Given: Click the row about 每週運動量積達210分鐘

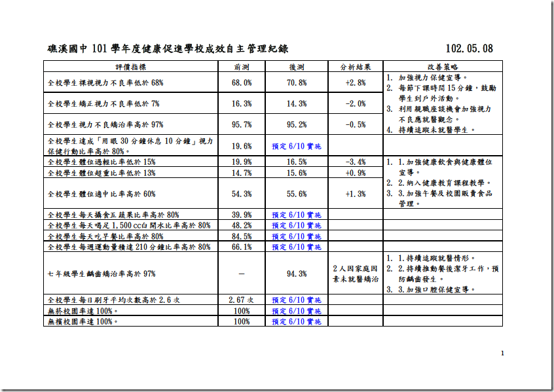Looking at the screenshot, I should tap(129, 247).
